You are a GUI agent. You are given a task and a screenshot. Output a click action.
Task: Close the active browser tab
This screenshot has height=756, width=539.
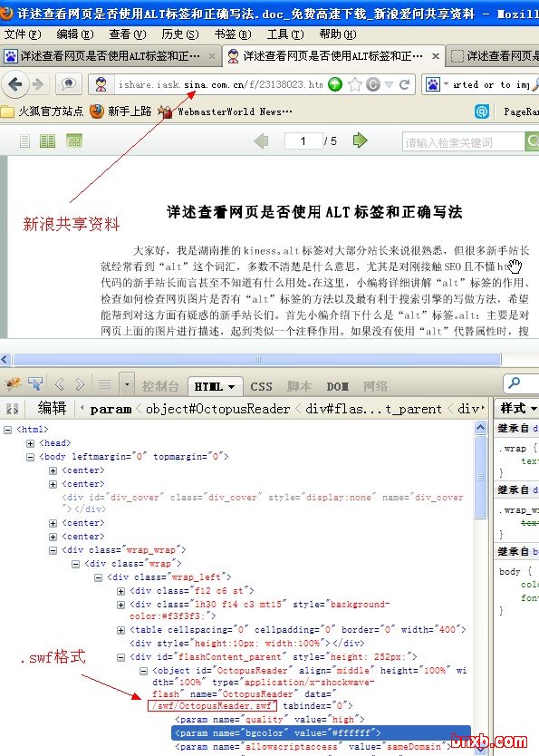point(436,56)
